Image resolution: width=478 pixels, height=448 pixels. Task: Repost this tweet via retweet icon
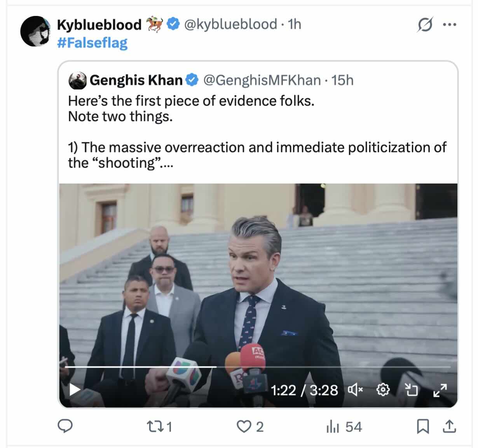[x=154, y=427]
